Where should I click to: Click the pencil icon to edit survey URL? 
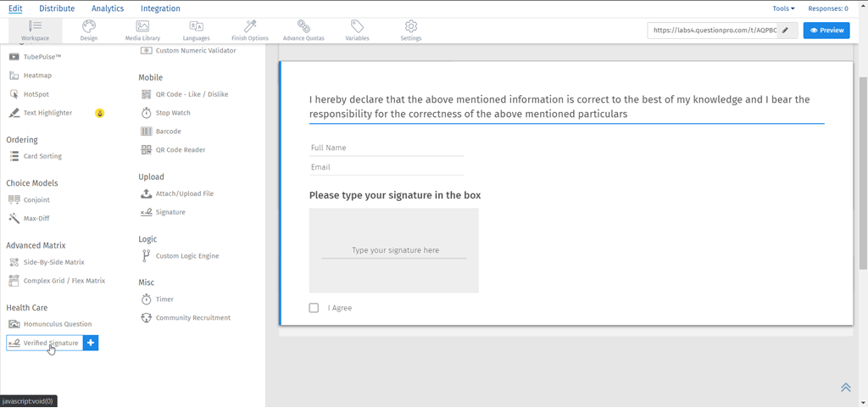click(x=785, y=31)
